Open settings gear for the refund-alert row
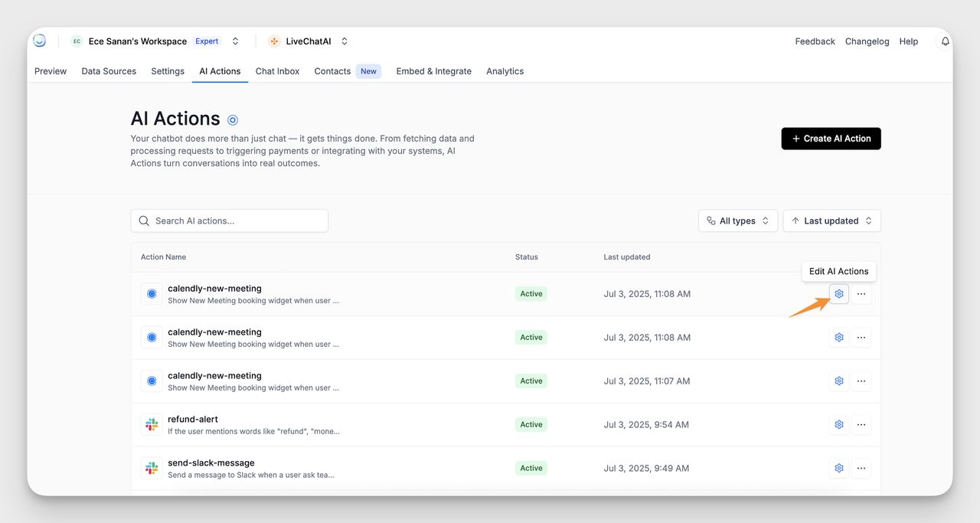 (x=839, y=425)
